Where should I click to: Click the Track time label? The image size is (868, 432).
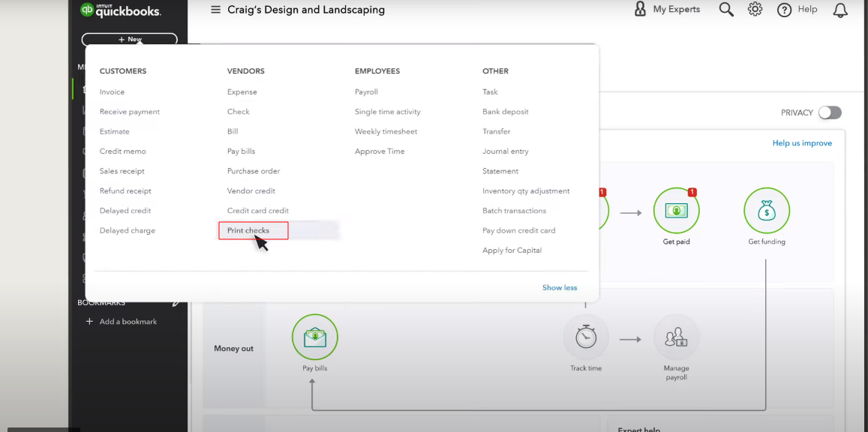click(586, 368)
